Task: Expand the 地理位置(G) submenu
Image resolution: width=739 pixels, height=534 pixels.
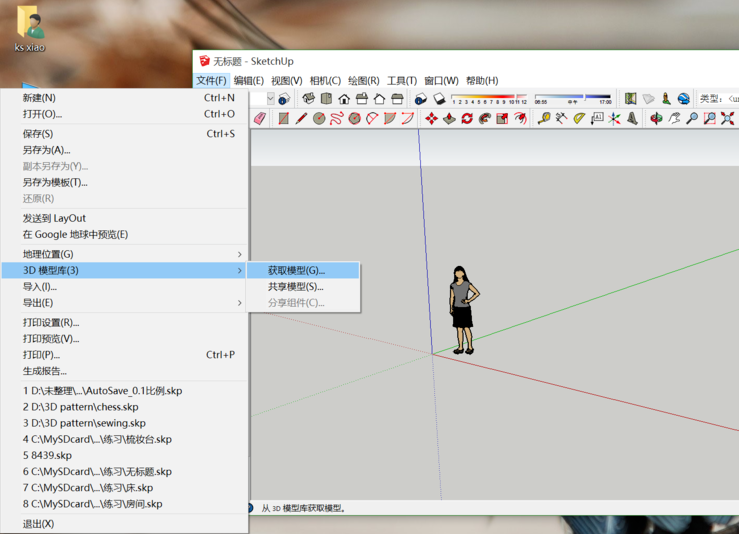Action: (124, 255)
